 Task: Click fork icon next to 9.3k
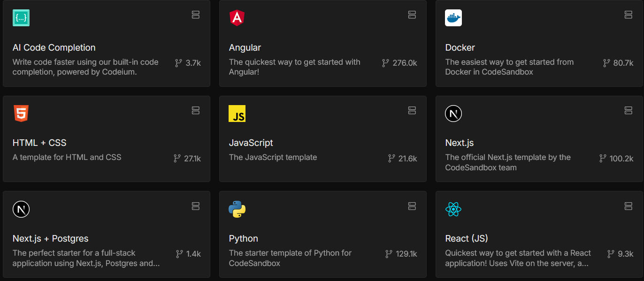(611, 254)
